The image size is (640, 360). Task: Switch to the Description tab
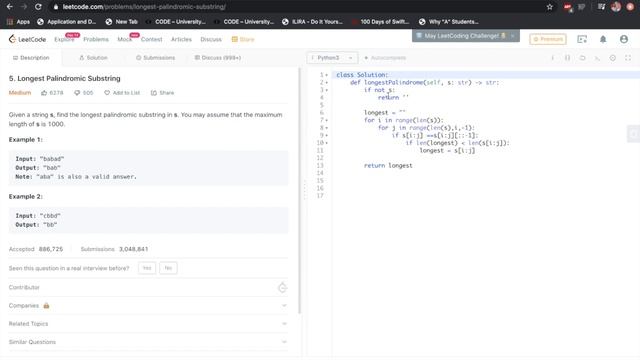point(31,58)
